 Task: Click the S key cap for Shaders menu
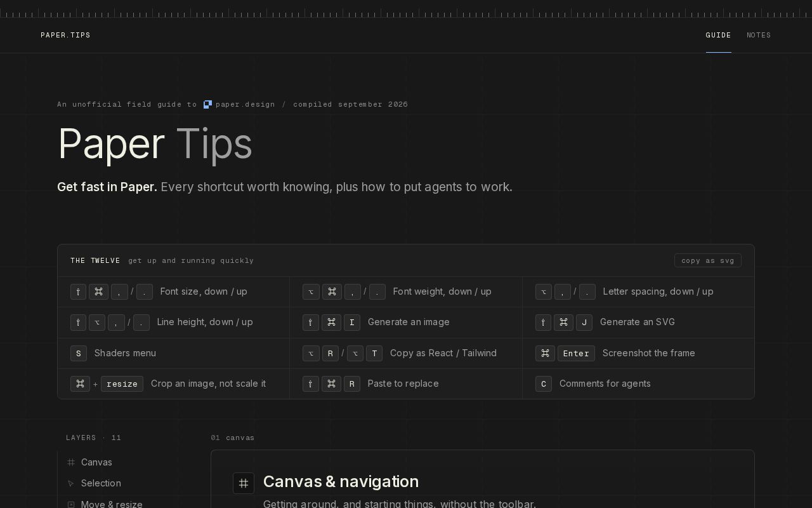[79, 353]
